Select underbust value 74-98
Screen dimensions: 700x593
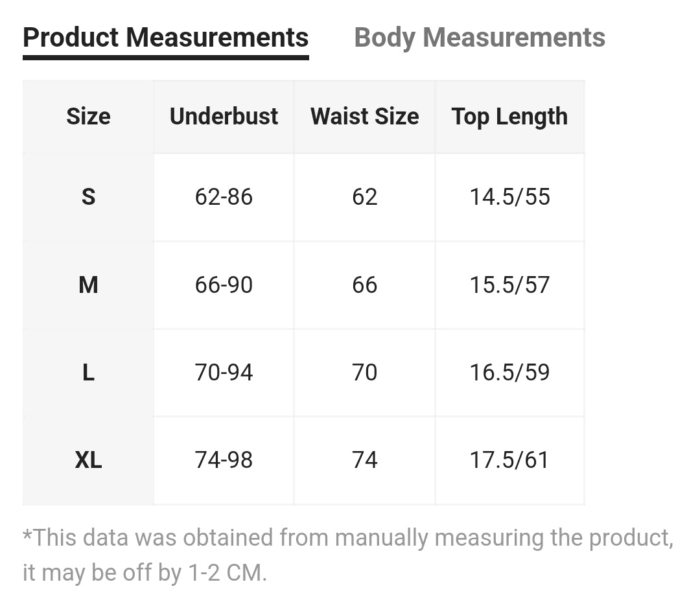(224, 460)
